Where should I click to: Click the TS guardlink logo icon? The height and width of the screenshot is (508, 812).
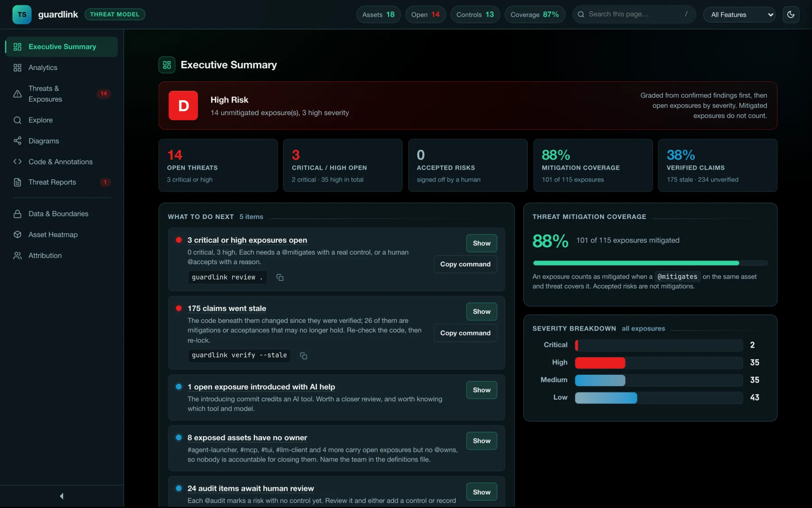pyautogui.click(x=22, y=14)
